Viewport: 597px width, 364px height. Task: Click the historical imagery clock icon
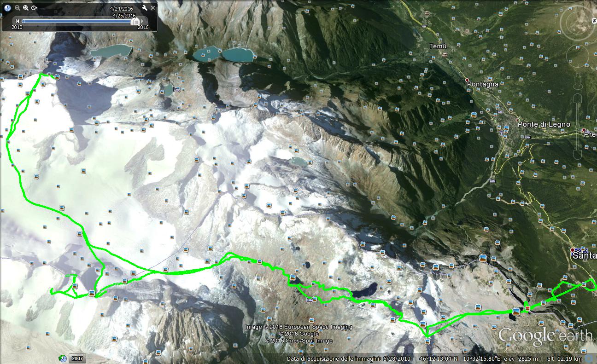tap(8, 8)
